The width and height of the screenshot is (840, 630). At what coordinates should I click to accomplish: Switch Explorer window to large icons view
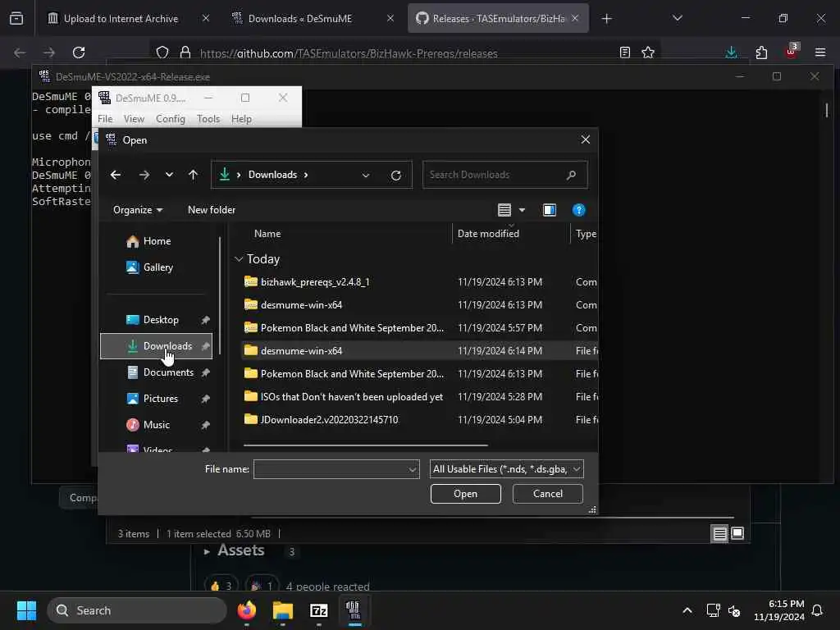tap(737, 533)
